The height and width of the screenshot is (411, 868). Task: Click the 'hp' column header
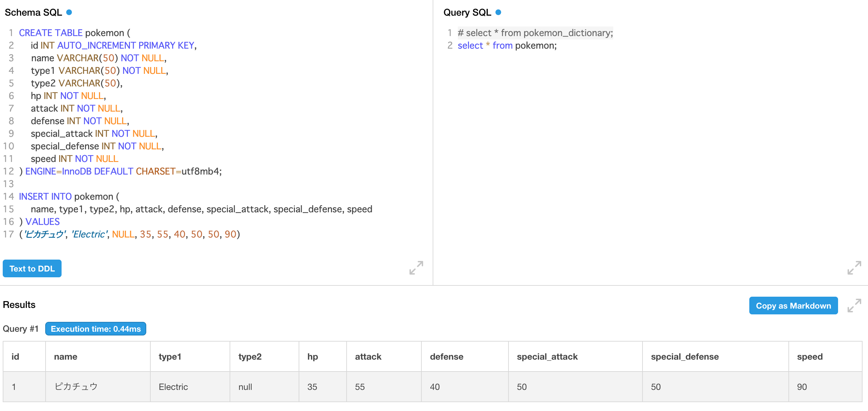pyautogui.click(x=323, y=357)
